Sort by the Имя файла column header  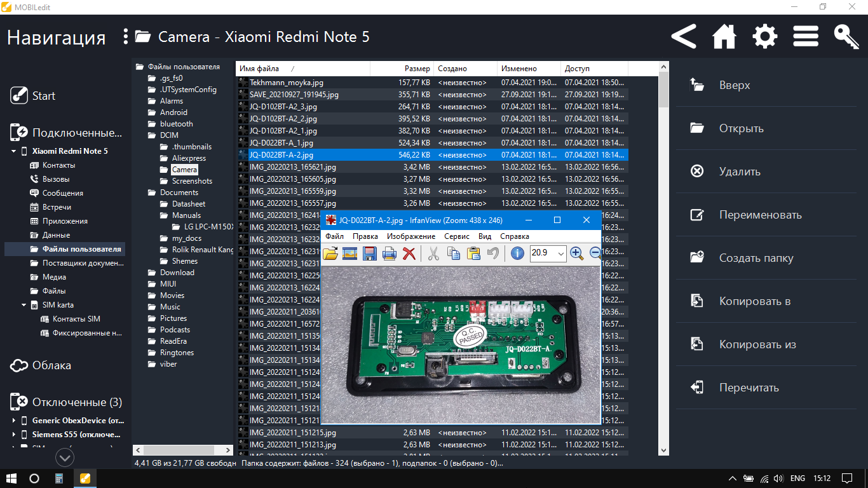click(303, 69)
